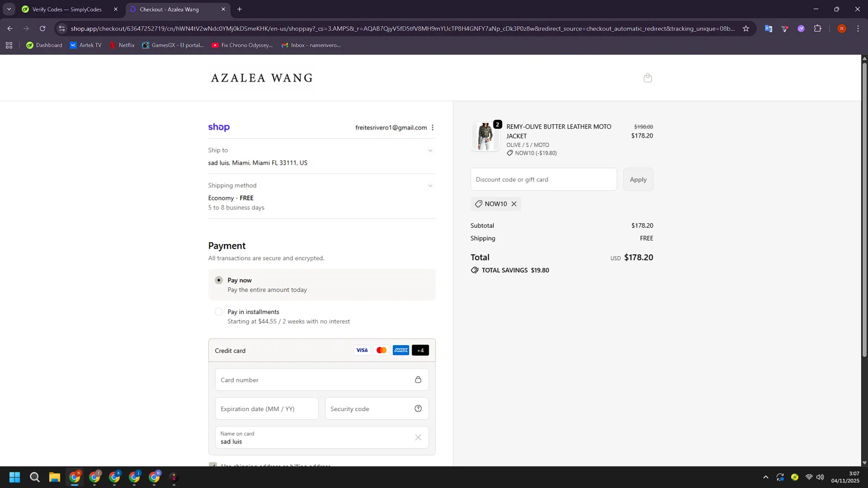The height and width of the screenshot is (488, 868).
Task: Open the taskbar clock and date
Action: pyautogui.click(x=845, y=477)
